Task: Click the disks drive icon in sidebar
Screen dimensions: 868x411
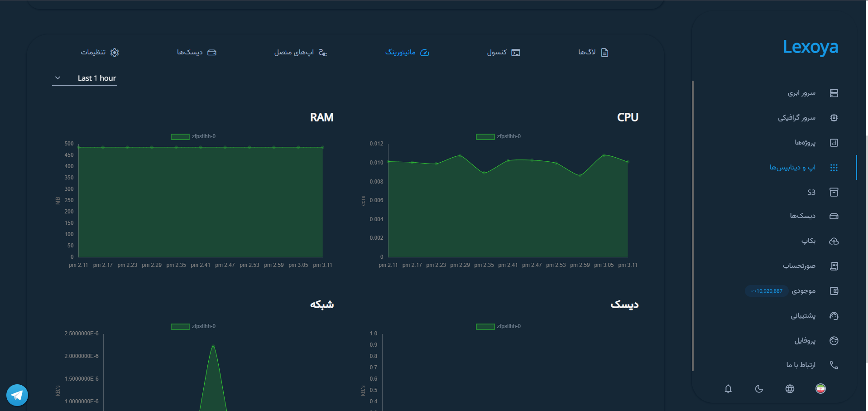Action: pos(834,216)
